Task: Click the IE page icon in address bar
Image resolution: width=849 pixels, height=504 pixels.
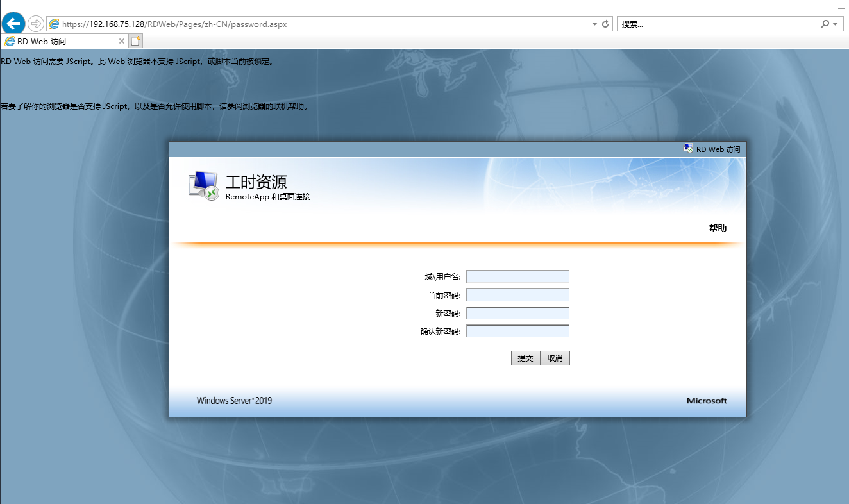Action: [55, 24]
